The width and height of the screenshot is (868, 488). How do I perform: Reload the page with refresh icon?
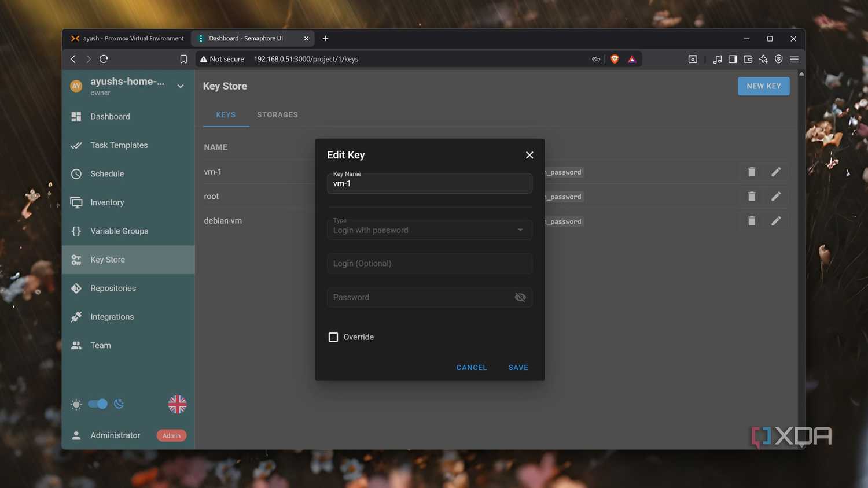coord(104,59)
